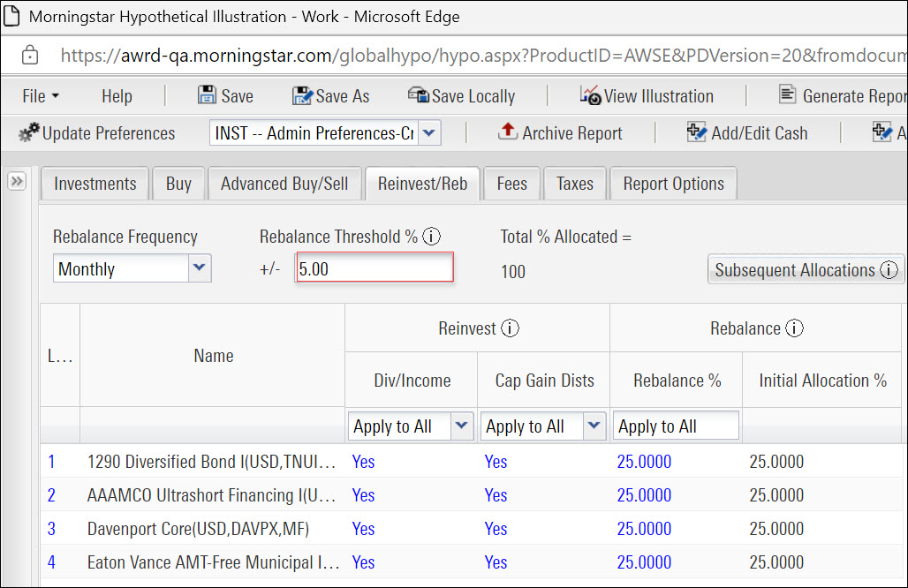Click info icon on Subsequent Allocations
The height and width of the screenshot is (588, 908).
pyautogui.click(x=889, y=269)
